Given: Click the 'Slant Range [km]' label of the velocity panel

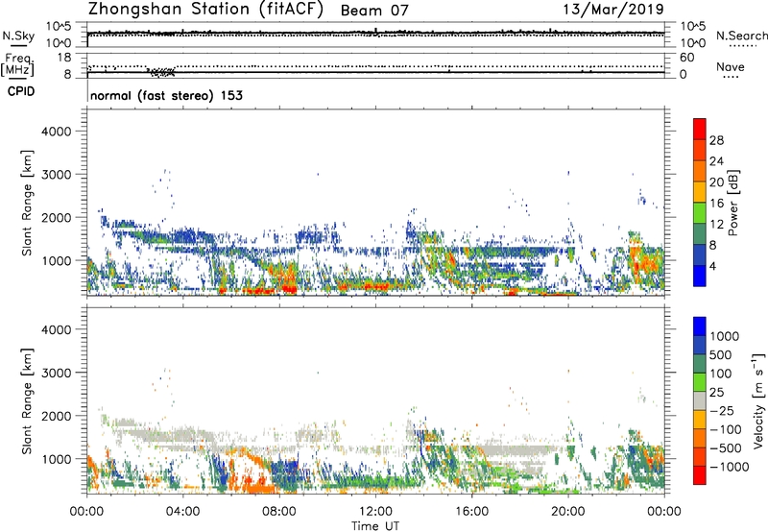Looking at the screenshot, I should pyautogui.click(x=27, y=401).
